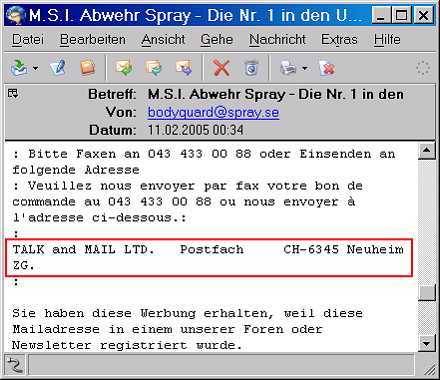Delete the message with the red X
440x380 pixels.
click(221, 68)
